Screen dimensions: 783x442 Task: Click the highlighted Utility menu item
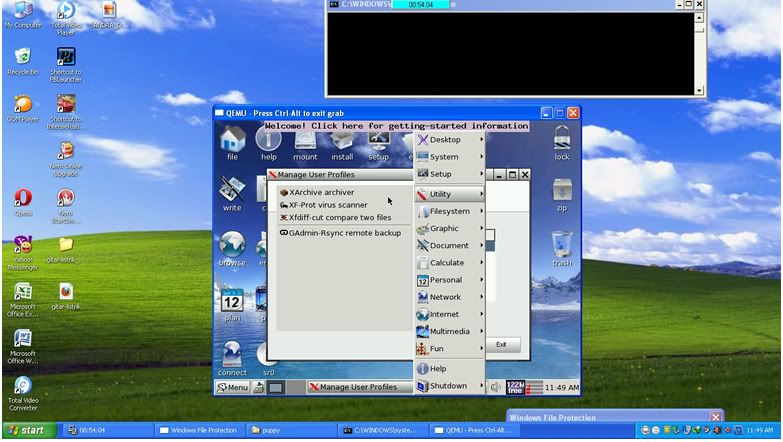click(450, 194)
